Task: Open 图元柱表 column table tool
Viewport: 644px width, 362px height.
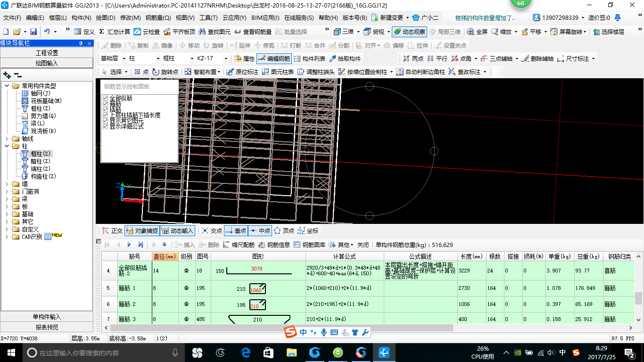Action: coord(278,72)
